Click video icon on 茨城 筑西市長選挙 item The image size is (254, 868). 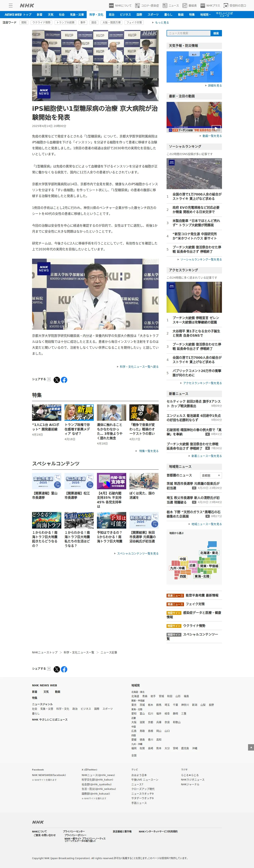point(194,488)
